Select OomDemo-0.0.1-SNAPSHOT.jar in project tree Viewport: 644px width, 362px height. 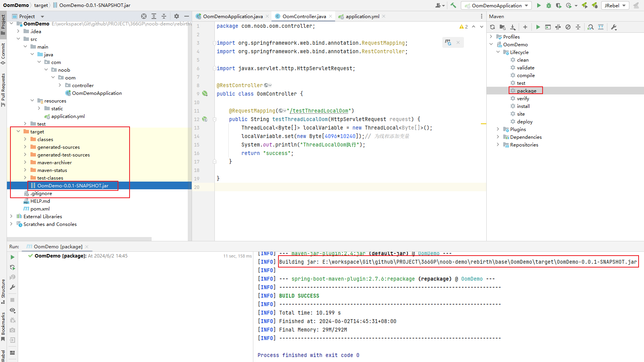[x=72, y=185]
